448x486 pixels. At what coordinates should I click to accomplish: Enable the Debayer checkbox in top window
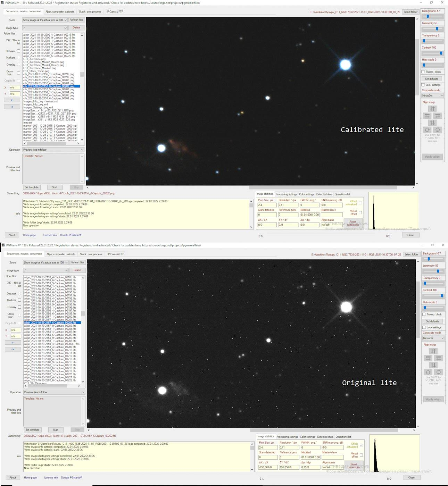19,51
